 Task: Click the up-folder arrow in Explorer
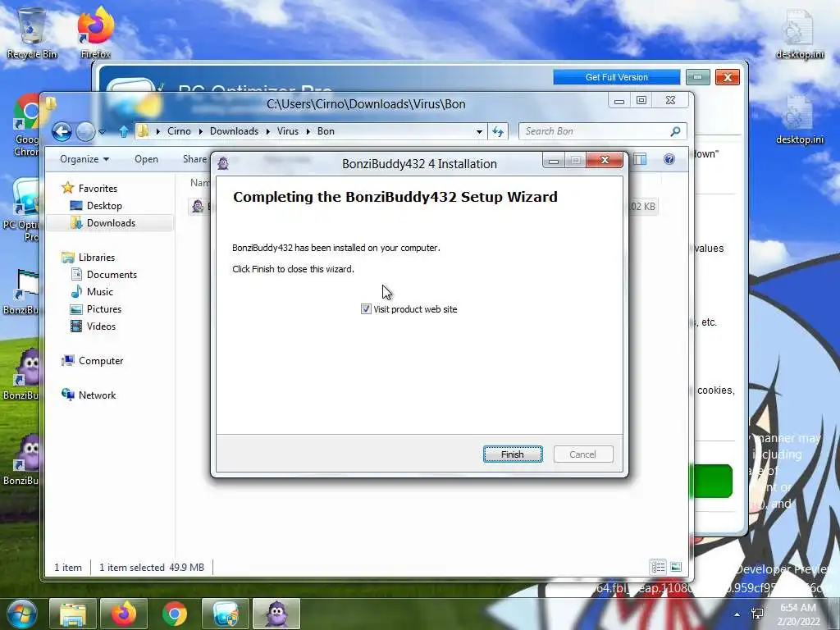tap(123, 131)
